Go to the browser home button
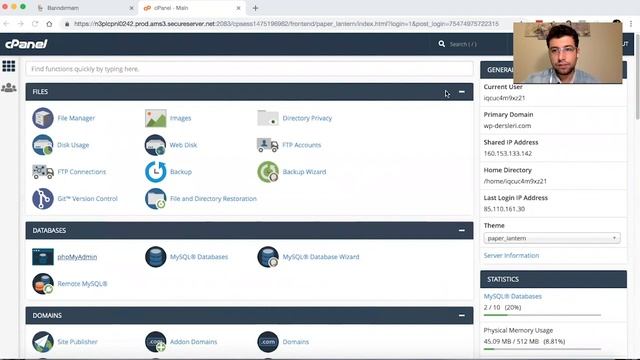The image size is (640, 360). (49, 24)
